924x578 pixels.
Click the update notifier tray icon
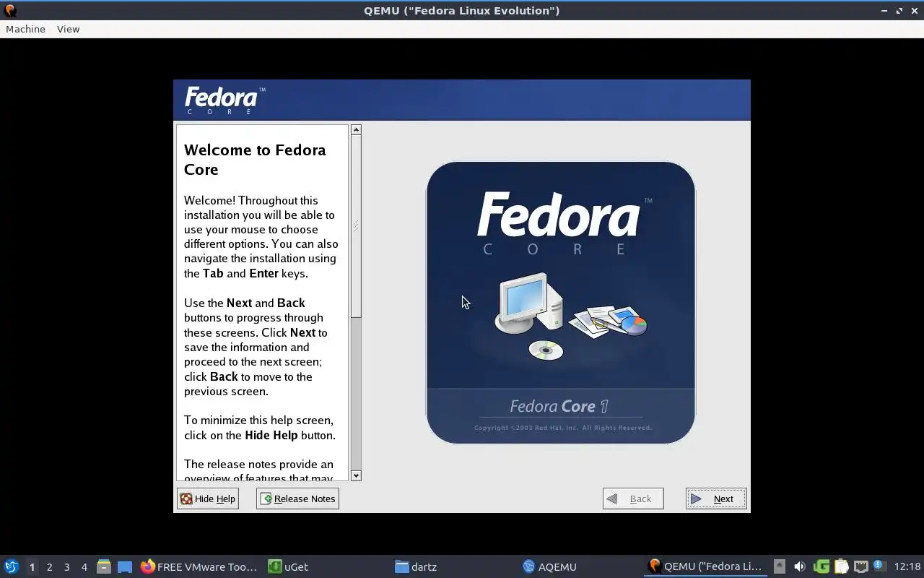[879, 566]
